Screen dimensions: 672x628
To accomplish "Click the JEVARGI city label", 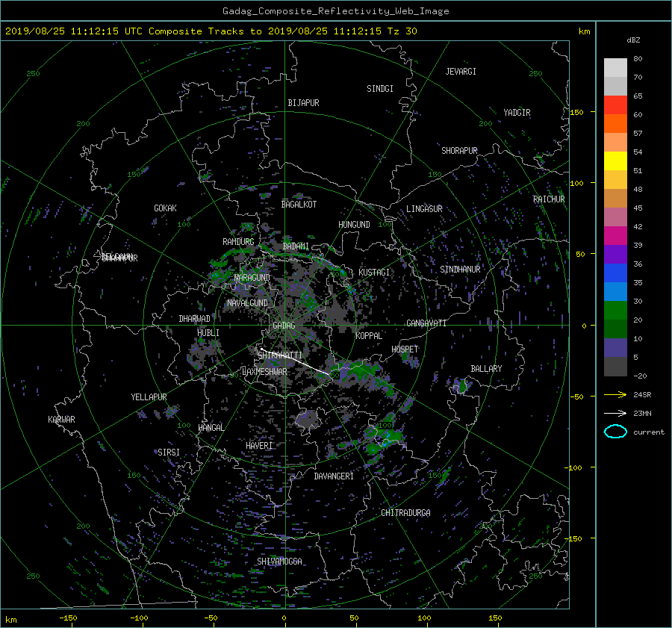I will (461, 72).
